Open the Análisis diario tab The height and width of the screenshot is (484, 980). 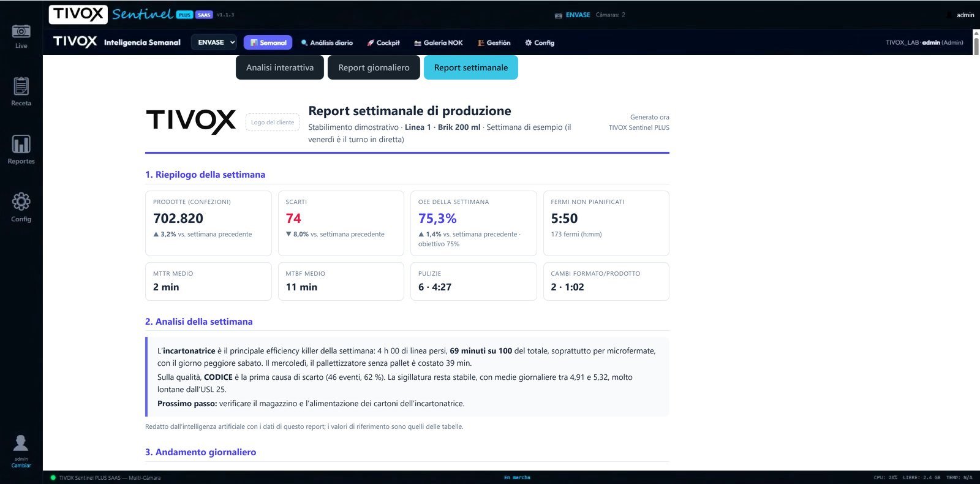point(326,43)
